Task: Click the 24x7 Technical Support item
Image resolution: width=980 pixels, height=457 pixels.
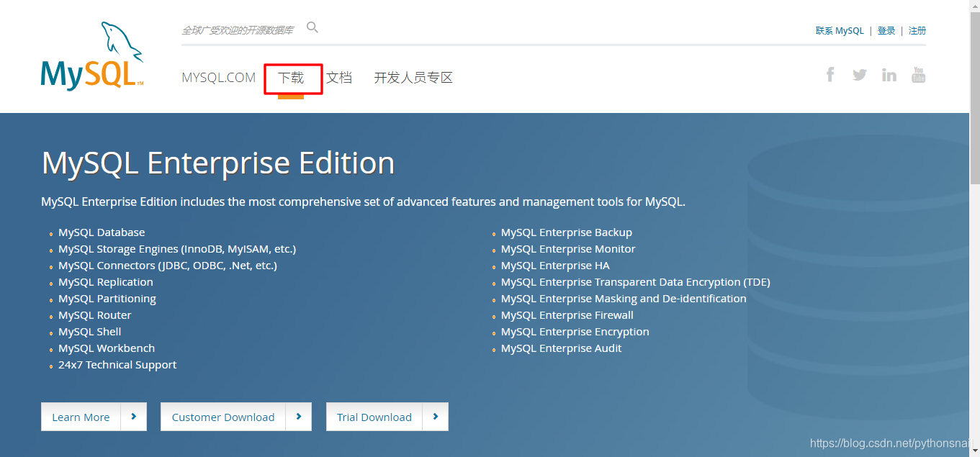Action: coord(117,365)
